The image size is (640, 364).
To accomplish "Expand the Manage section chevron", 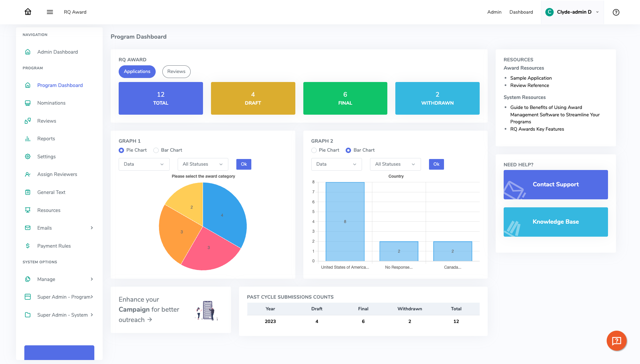I will (x=92, y=279).
